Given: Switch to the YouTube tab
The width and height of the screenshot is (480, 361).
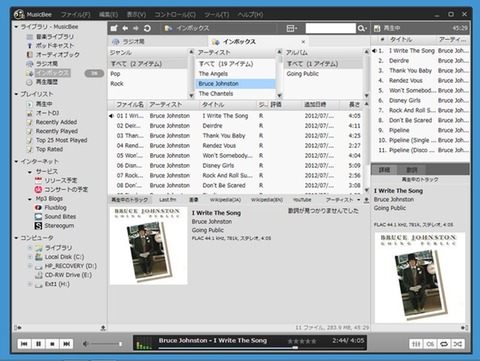Looking at the screenshot, I should pos(302,200).
